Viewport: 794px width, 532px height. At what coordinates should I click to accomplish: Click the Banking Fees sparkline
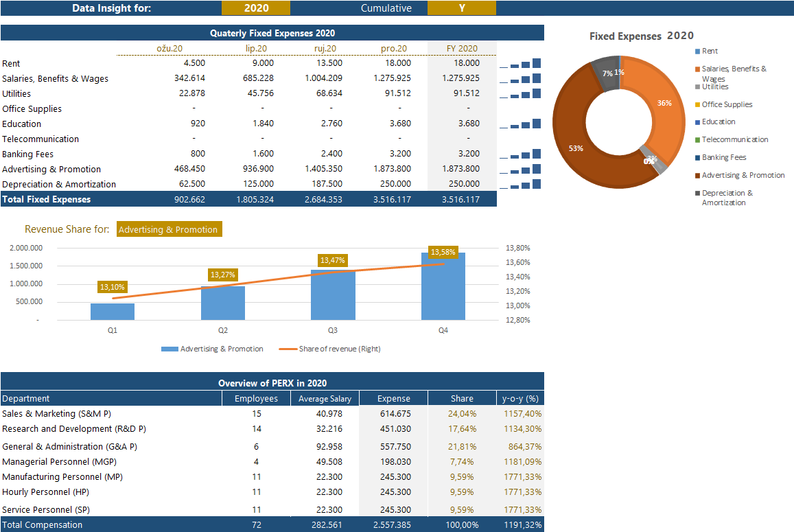click(x=521, y=154)
